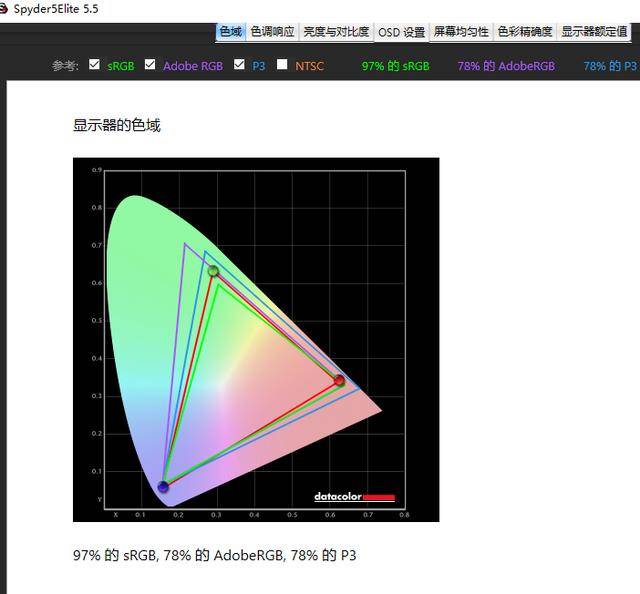This screenshot has width=640, height=594.
Task: Click the Spyder5Elite app icon in title bar
Action: point(5,7)
